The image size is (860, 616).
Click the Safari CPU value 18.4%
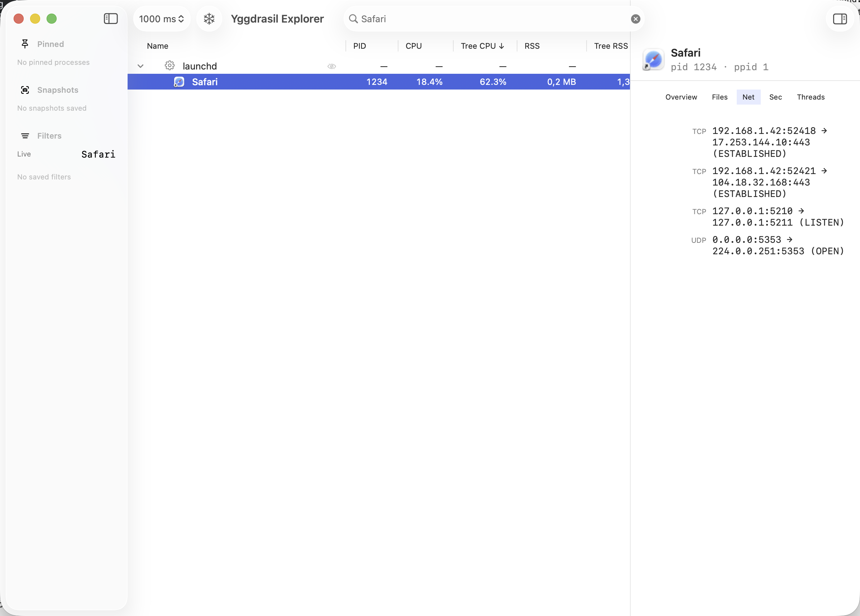(x=429, y=82)
